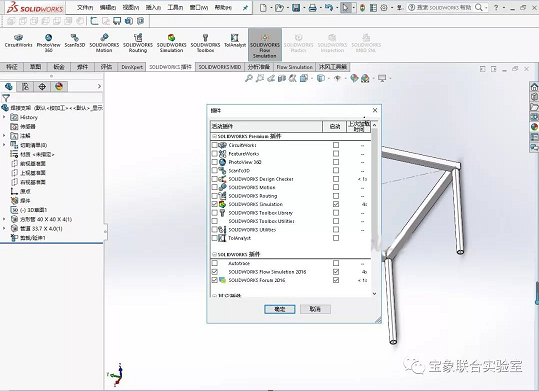This screenshot has width=539, height=391.
Task: Activate SOLIDWORKS Motion from the ribbon
Action: coord(104,43)
